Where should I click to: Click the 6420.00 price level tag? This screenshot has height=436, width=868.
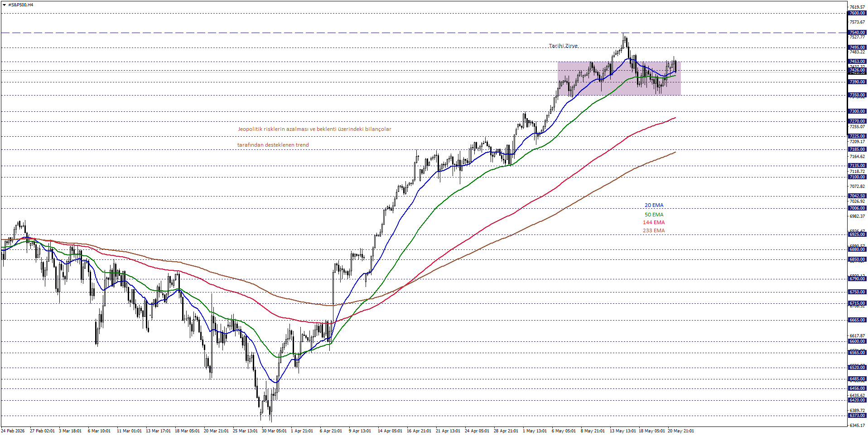[x=857, y=400]
